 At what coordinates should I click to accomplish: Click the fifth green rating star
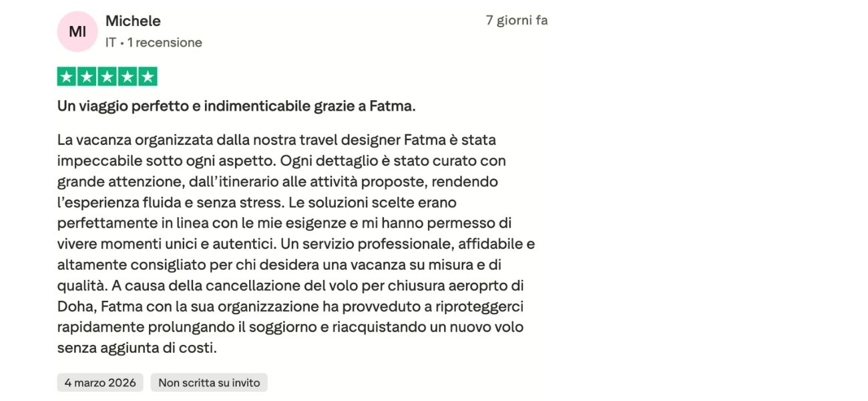tap(147, 77)
